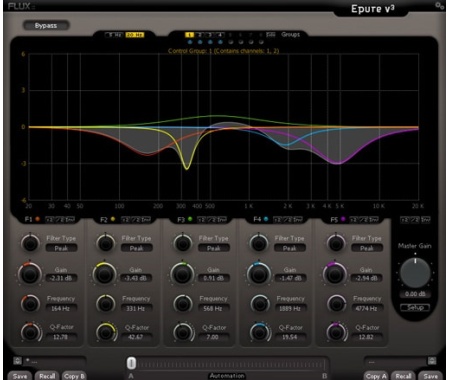This screenshot has width=450, height=380.
Task: Click the F2 yellow Gain knob
Action: 105,274
